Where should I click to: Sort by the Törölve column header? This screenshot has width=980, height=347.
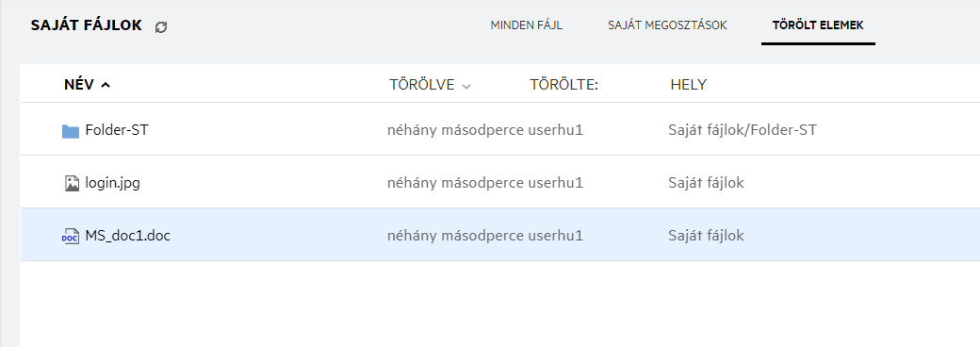click(422, 85)
